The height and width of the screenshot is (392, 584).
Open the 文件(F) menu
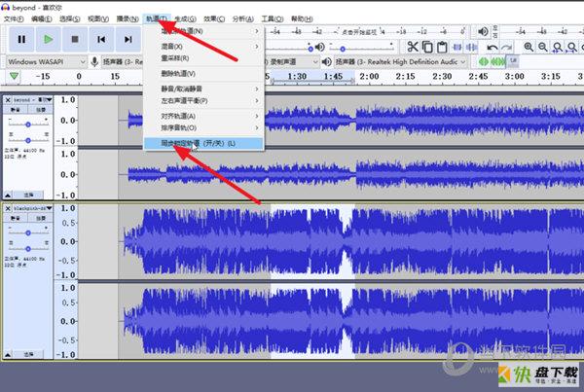14,18
